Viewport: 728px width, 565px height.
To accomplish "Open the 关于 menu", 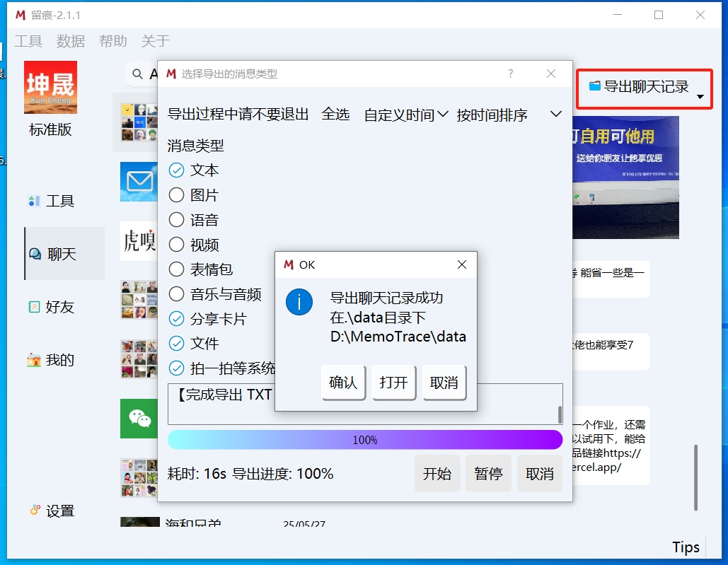I will (156, 41).
